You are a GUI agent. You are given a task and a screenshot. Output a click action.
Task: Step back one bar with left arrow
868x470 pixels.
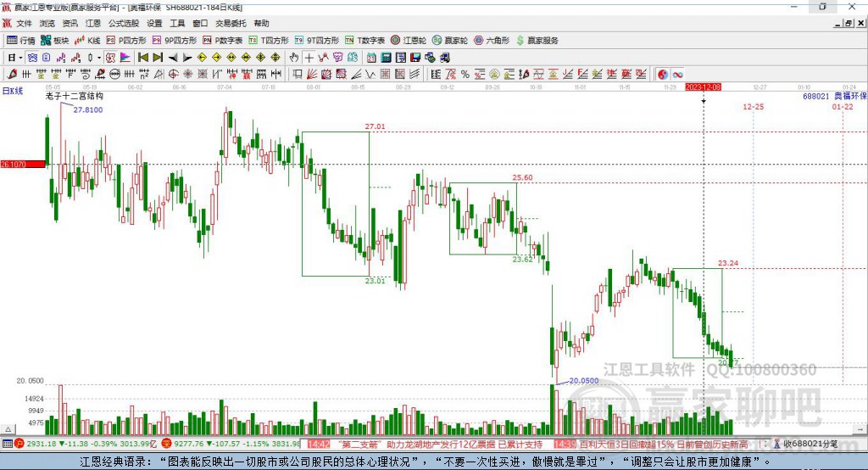(x=173, y=58)
